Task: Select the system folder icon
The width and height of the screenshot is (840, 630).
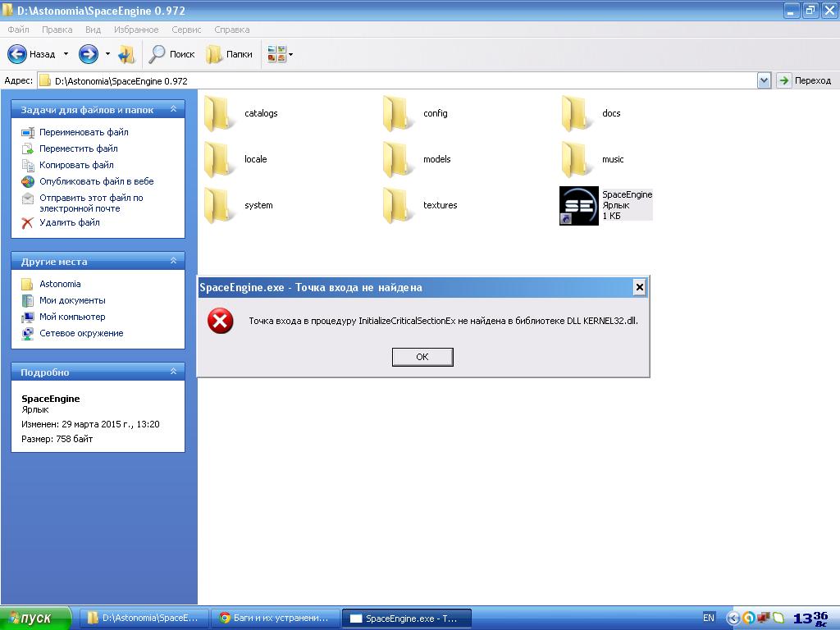Action: coord(220,205)
